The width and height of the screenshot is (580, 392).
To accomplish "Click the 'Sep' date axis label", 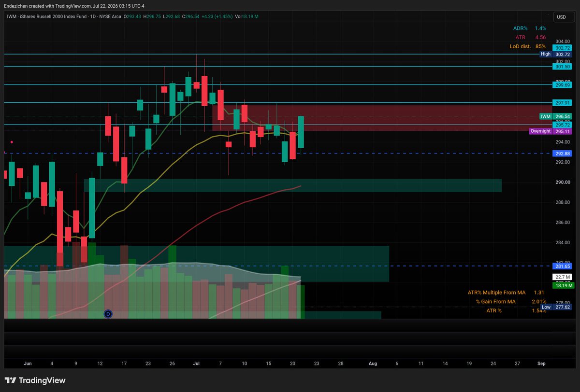I will click(x=540, y=363).
